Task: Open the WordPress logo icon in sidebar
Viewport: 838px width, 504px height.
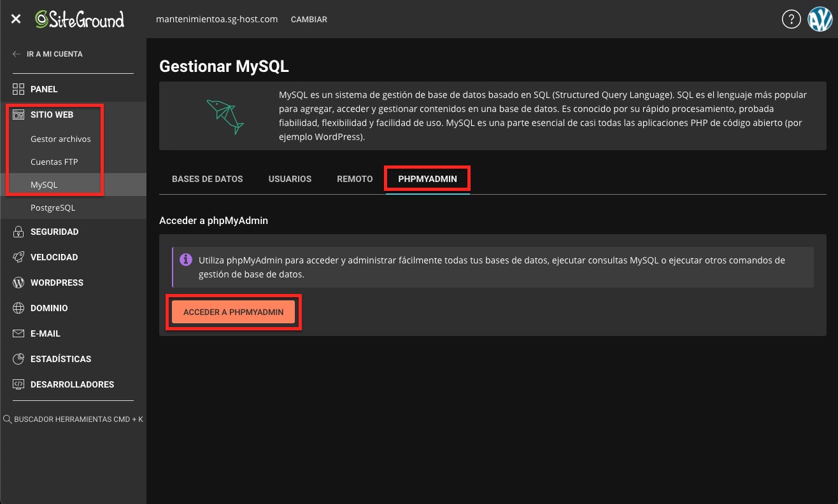Action: pyautogui.click(x=18, y=283)
